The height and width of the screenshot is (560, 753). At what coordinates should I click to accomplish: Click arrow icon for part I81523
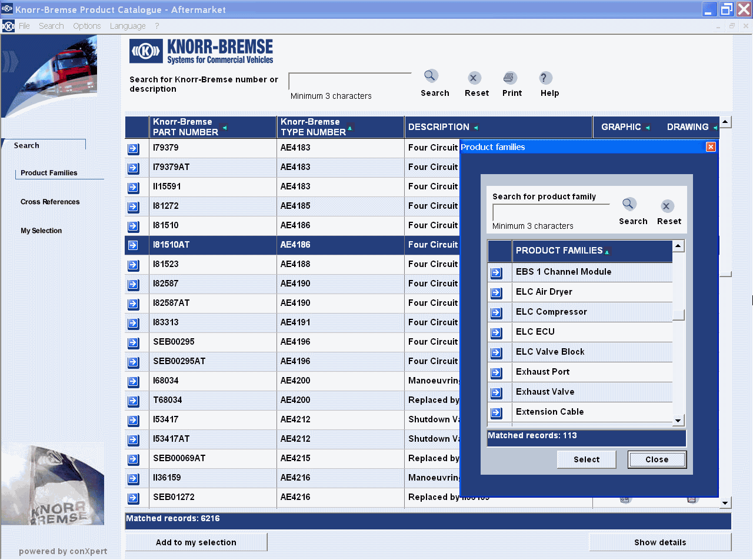134,265
